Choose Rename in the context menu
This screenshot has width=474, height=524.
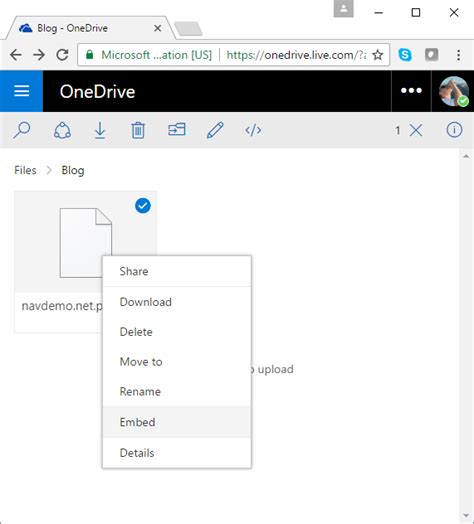coord(177,392)
